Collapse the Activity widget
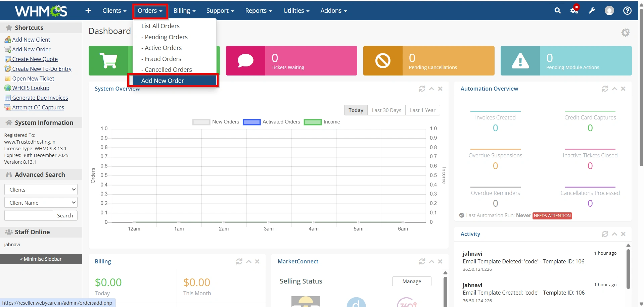 point(614,234)
